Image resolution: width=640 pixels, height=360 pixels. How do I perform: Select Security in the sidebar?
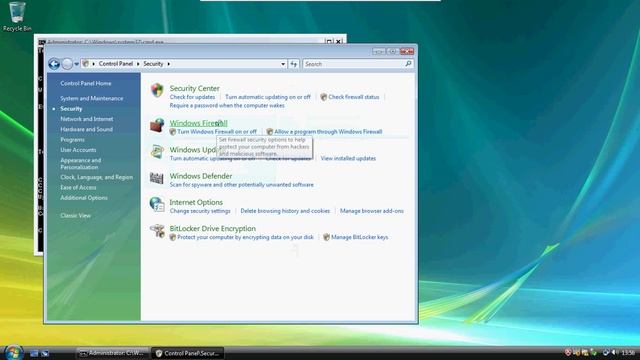coord(71,109)
